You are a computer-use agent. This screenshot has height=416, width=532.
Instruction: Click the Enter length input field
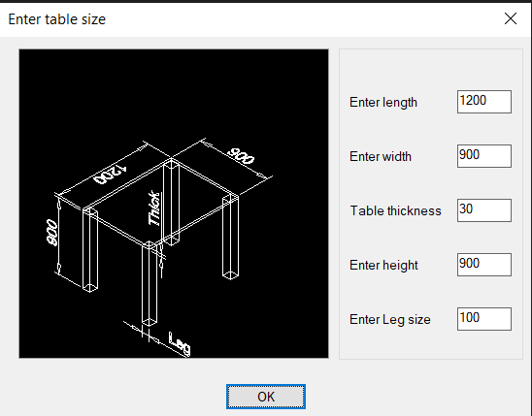[484, 102]
